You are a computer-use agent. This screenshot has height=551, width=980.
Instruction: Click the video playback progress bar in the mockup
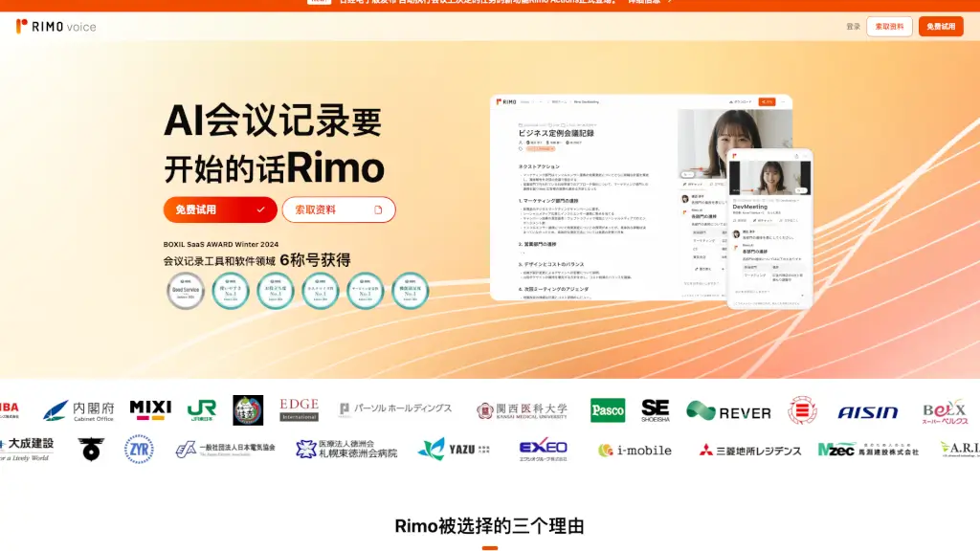point(698,167)
